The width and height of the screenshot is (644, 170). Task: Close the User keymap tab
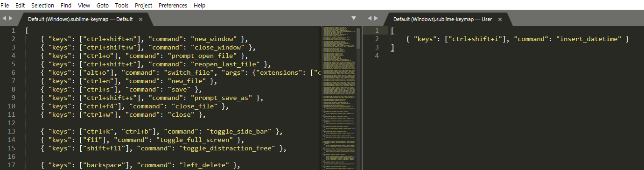500,19
